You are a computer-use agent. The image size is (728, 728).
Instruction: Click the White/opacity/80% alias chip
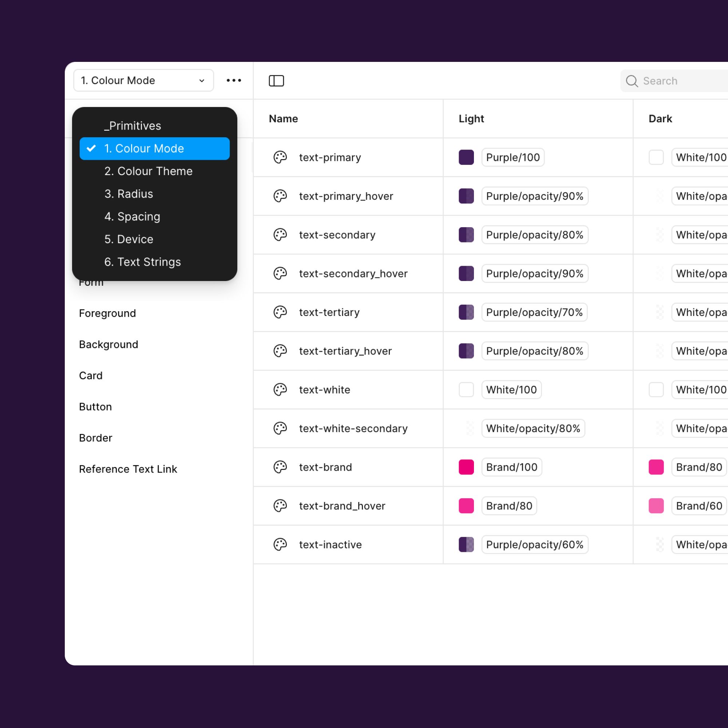(x=533, y=428)
